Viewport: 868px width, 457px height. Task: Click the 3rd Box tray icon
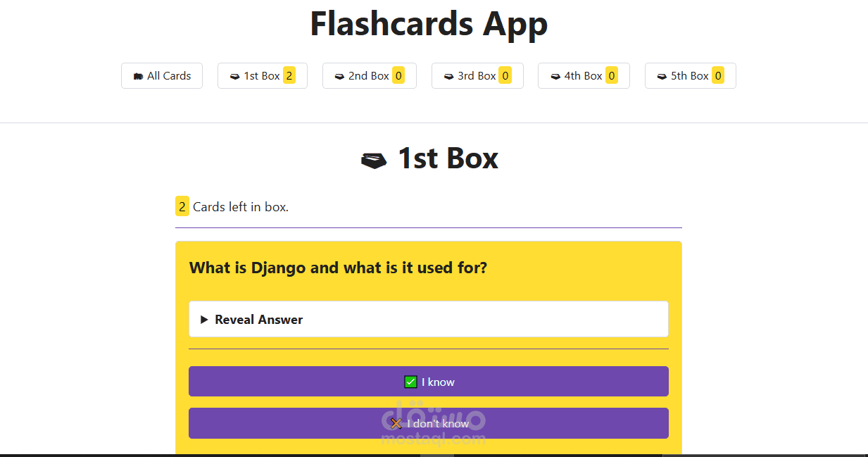448,76
